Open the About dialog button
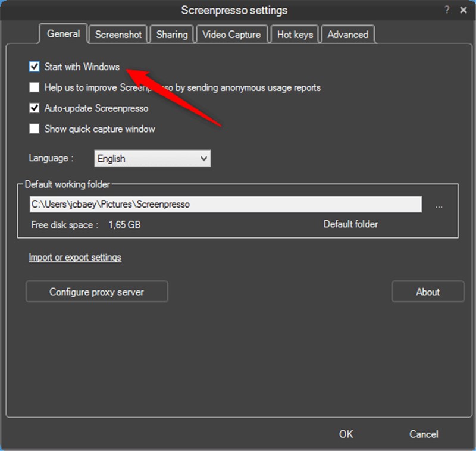Viewport: 476px width, 451px height. click(x=428, y=292)
